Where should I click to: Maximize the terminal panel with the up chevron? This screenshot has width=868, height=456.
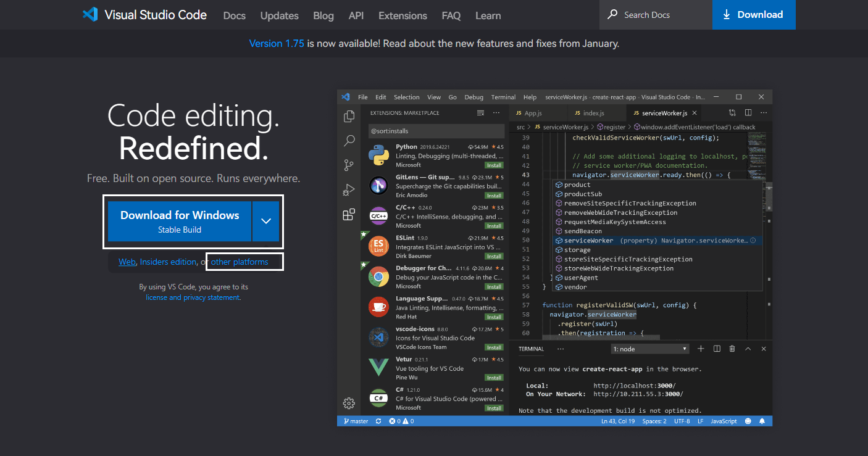point(748,349)
